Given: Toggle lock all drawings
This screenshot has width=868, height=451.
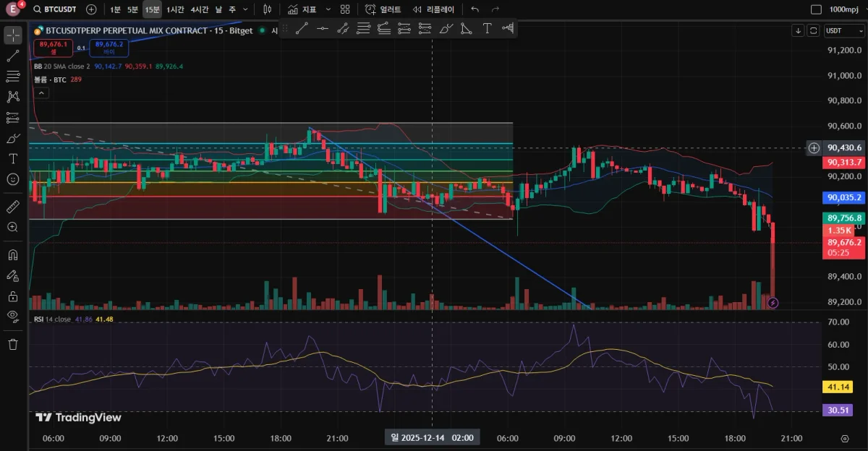Looking at the screenshot, I should point(13,296).
